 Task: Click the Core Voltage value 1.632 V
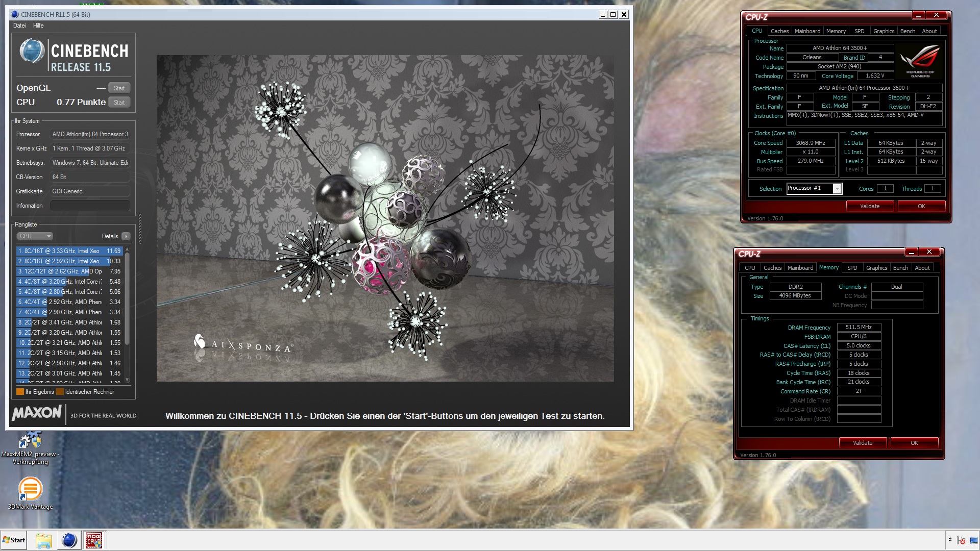coord(875,76)
